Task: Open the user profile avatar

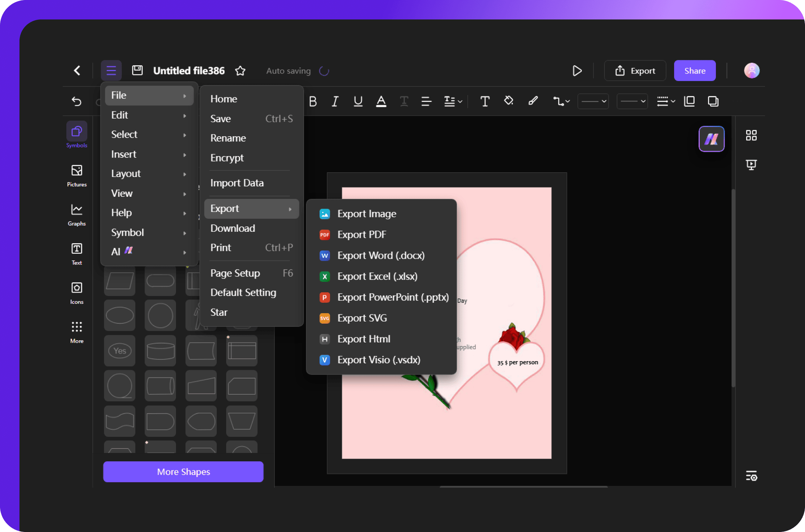Action: click(752, 71)
